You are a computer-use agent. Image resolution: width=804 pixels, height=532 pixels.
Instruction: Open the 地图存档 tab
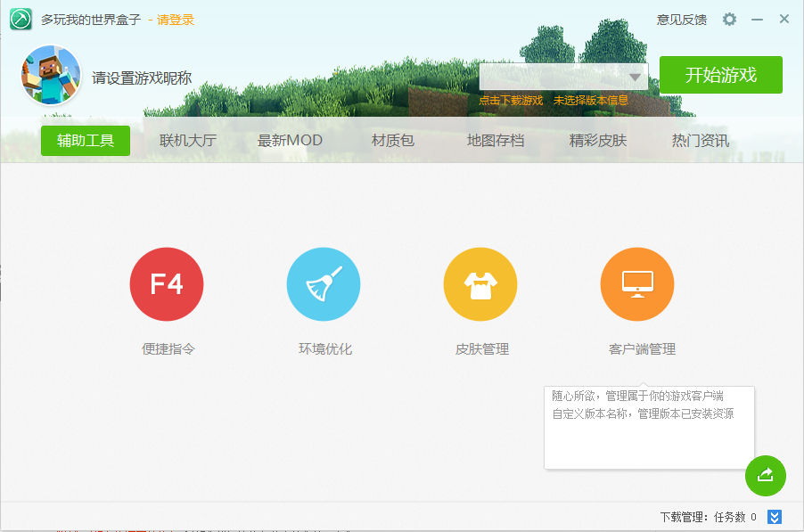(x=496, y=141)
